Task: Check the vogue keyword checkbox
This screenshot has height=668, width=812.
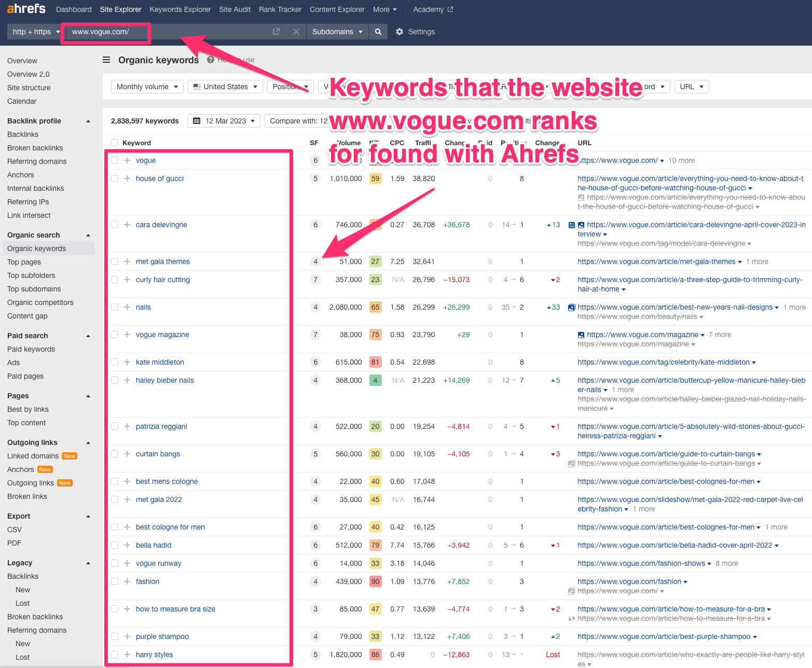Action: pyautogui.click(x=115, y=160)
